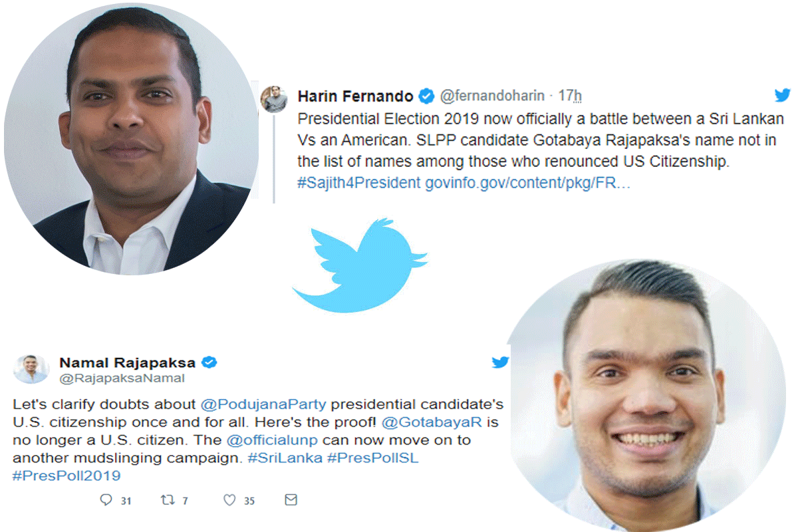
Task: Open the @fernandoharin handle
Action: (491, 96)
